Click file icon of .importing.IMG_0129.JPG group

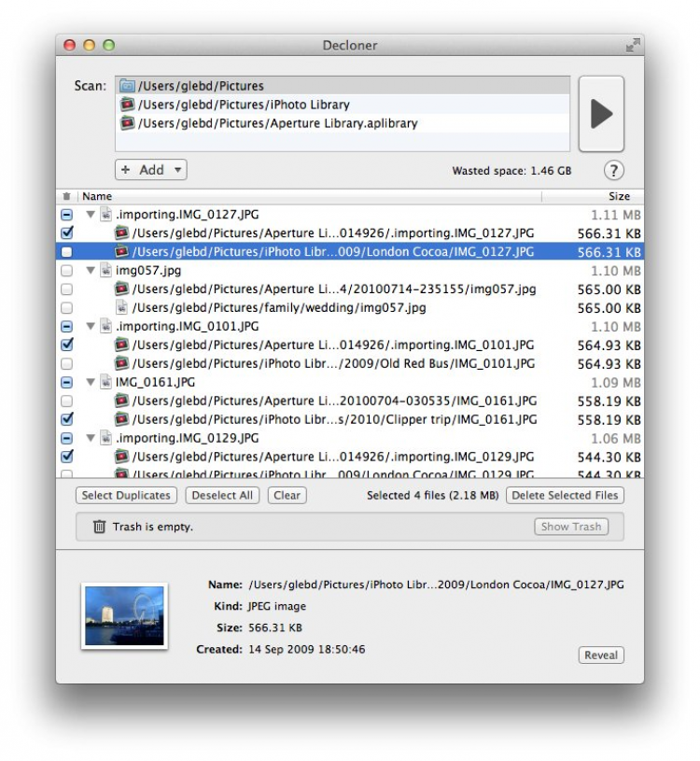coord(105,438)
